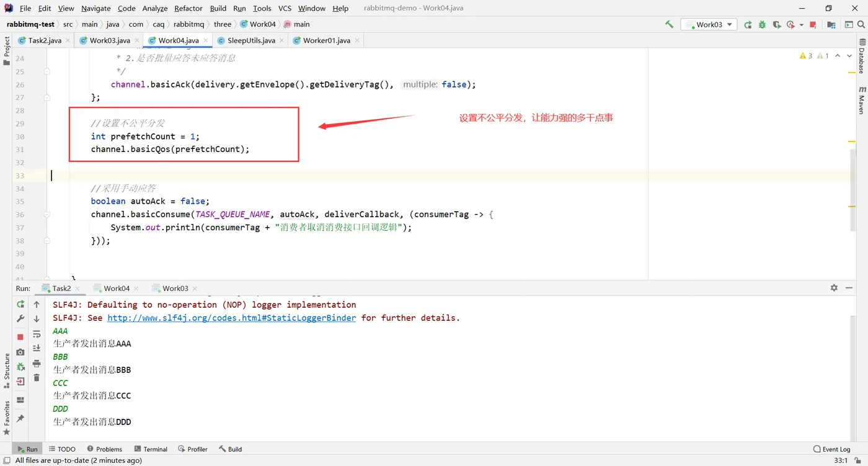Go to next highlighted error arrow

coord(849,56)
